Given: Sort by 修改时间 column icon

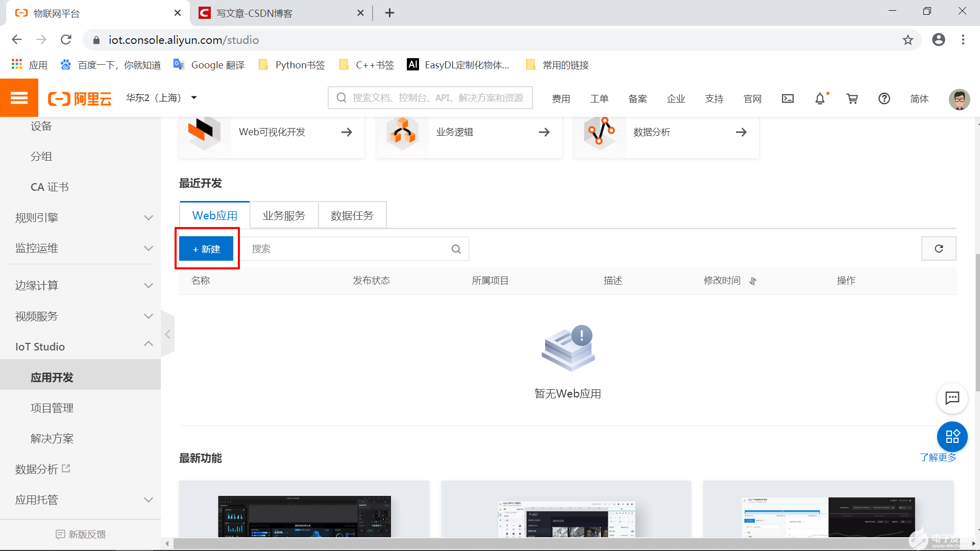Looking at the screenshot, I should point(753,281).
